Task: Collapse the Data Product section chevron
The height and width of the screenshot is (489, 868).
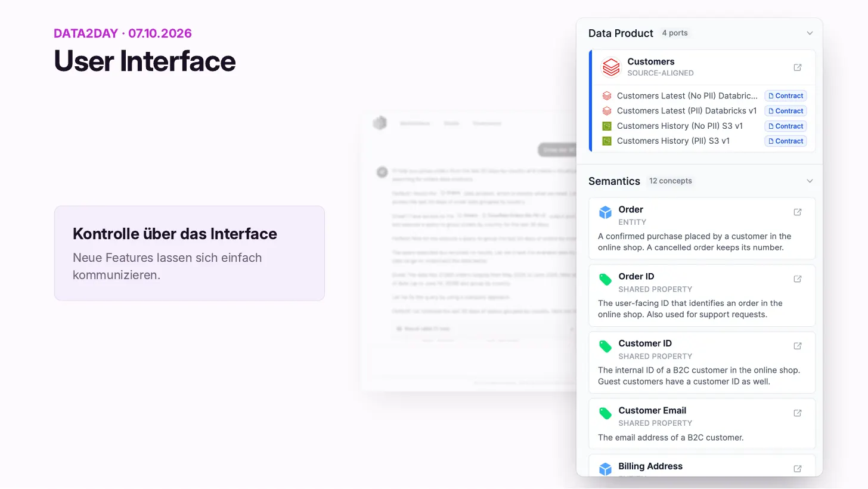Action: click(810, 33)
